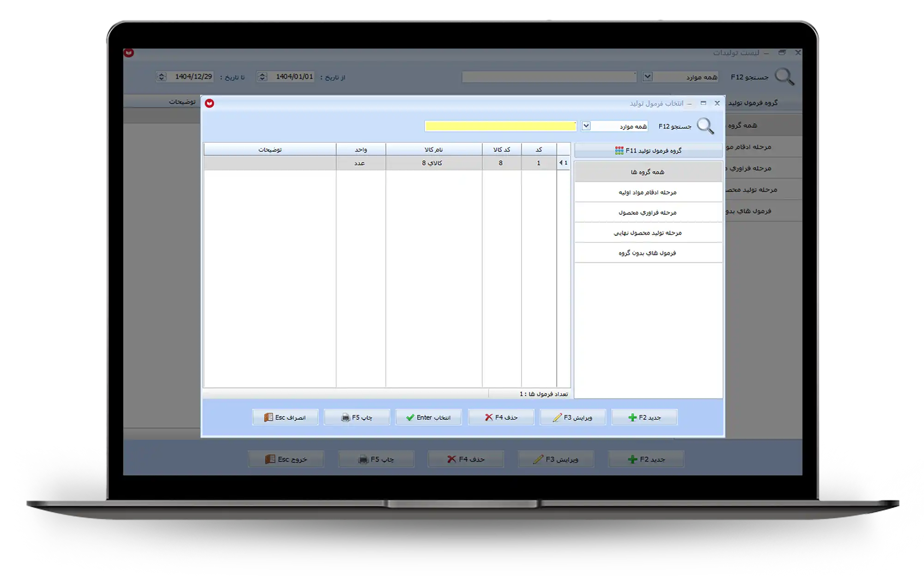Confirm with the green check Enter button

[x=428, y=417]
